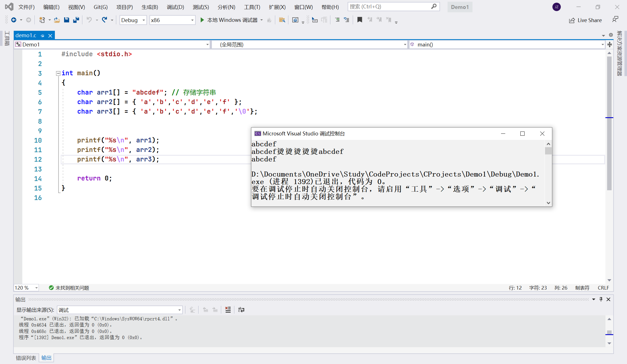Toggle pin on demo1.c tab
627x364 pixels.
pos(43,36)
